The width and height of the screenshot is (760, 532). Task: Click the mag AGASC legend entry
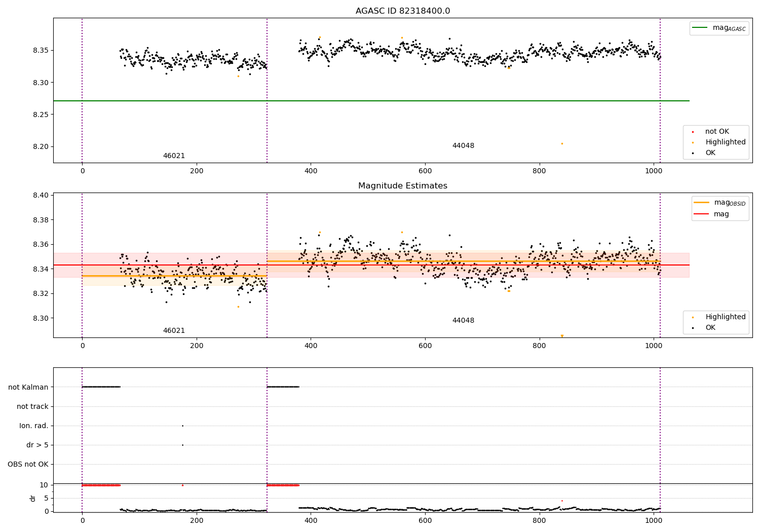pyautogui.click(x=719, y=28)
